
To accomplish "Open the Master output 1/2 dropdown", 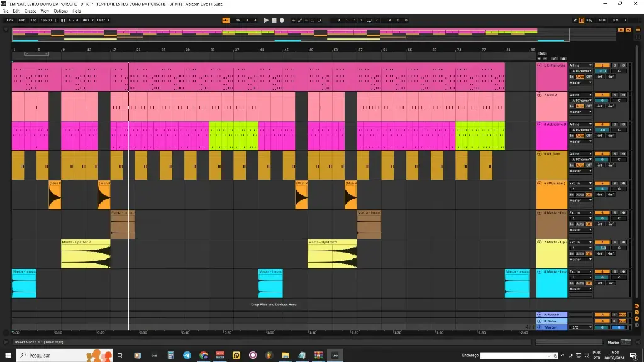I will click(580, 327).
